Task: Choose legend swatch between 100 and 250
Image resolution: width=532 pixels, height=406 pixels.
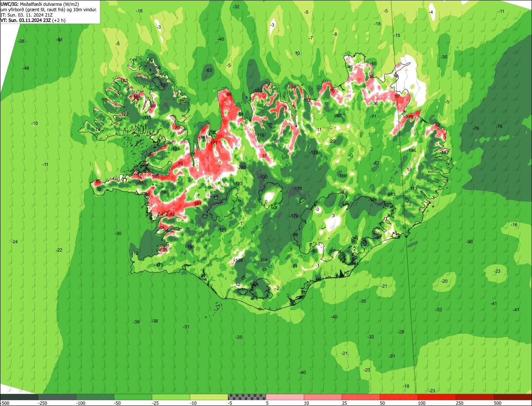Action: pyautogui.click(x=437, y=397)
